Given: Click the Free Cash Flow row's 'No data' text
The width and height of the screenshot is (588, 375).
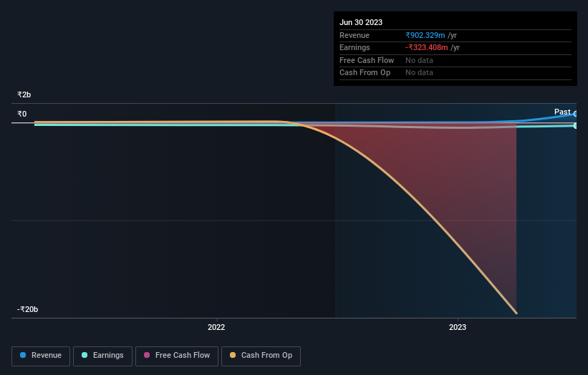Looking at the screenshot, I should coord(419,60).
